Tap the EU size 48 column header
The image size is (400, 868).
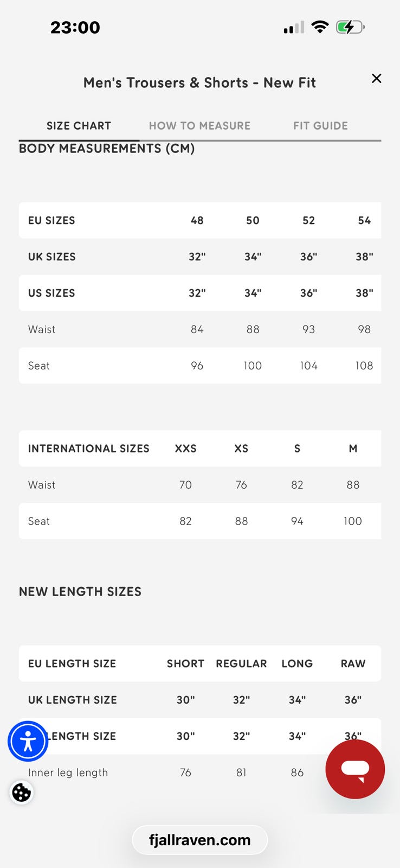pos(197,220)
